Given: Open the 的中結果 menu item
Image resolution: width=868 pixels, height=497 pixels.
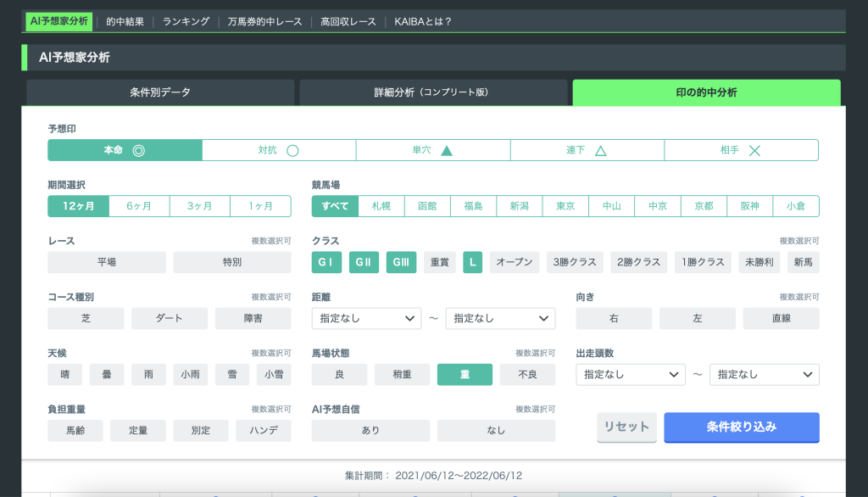Looking at the screenshot, I should (x=125, y=21).
